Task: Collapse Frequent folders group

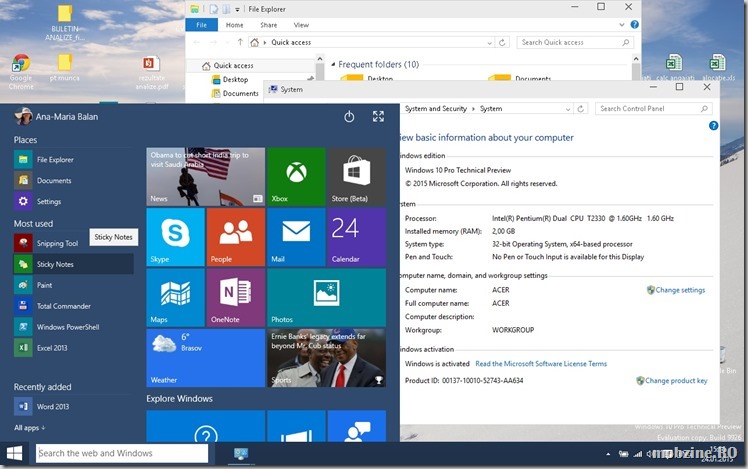Action: click(333, 64)
